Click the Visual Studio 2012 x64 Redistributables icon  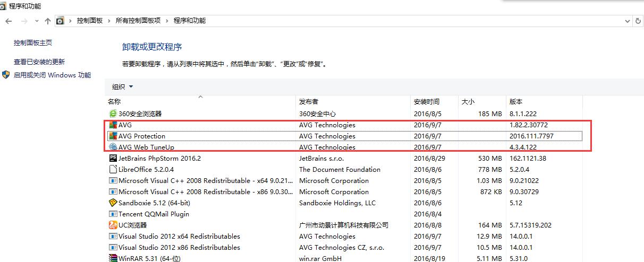coord(113,237)
